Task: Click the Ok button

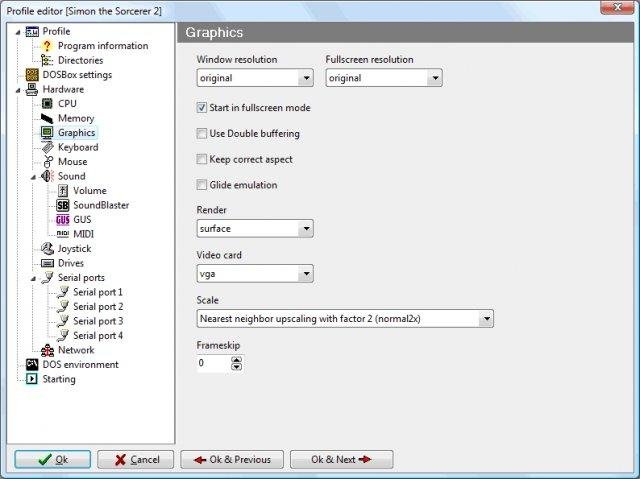Action: pos(53,459)
